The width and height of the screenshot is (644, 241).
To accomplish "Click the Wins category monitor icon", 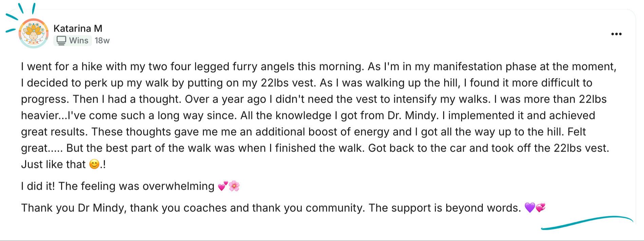I will pyautogui.click(x=61, y=40).
